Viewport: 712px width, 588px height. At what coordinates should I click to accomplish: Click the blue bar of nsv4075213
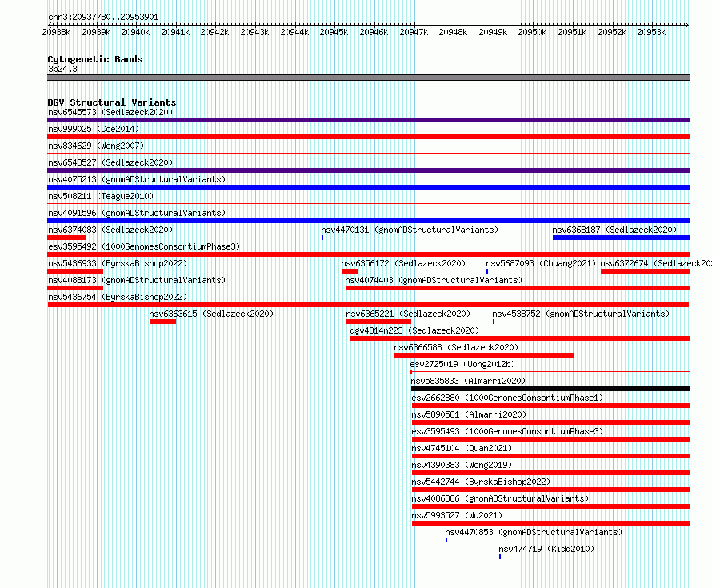(368, 187)
